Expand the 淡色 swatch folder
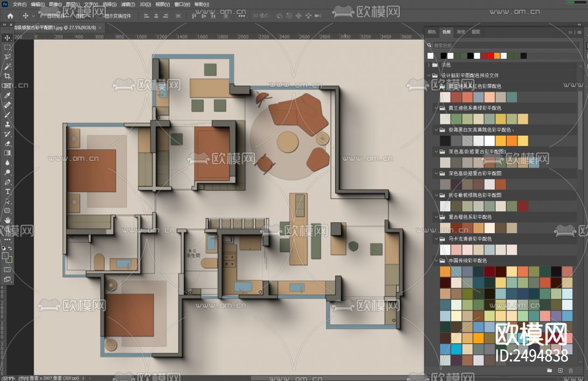This screenshot has height=381, width=588. click(x=428, y=65)
